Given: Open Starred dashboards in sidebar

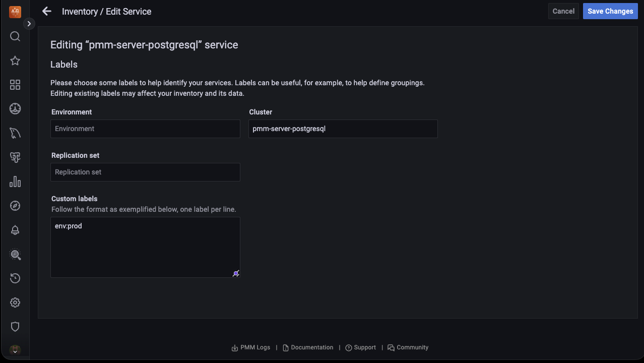Looking at the screenshot, I should point(15,60).
